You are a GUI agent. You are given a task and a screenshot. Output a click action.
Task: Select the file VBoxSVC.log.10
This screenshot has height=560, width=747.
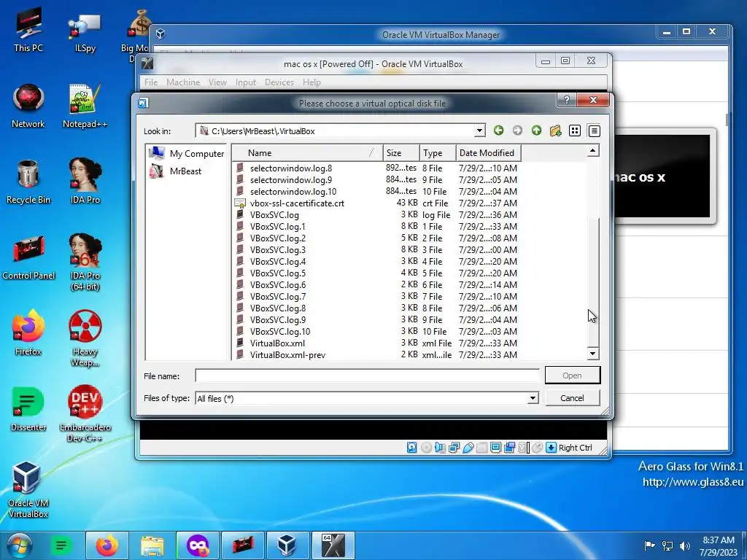pos(280,332)
